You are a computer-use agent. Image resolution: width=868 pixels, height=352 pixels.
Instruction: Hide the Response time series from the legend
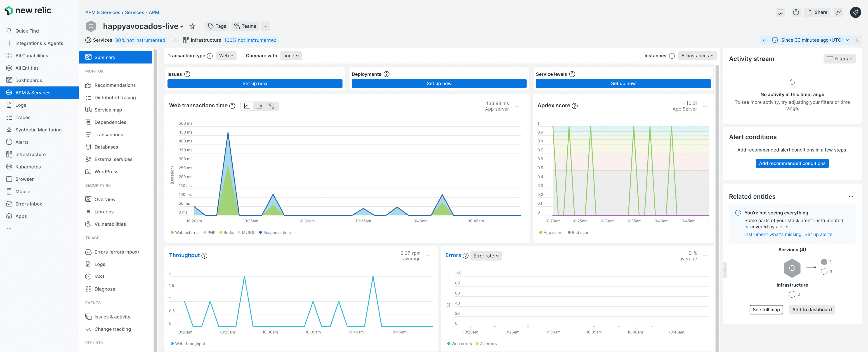pos(275,232)
